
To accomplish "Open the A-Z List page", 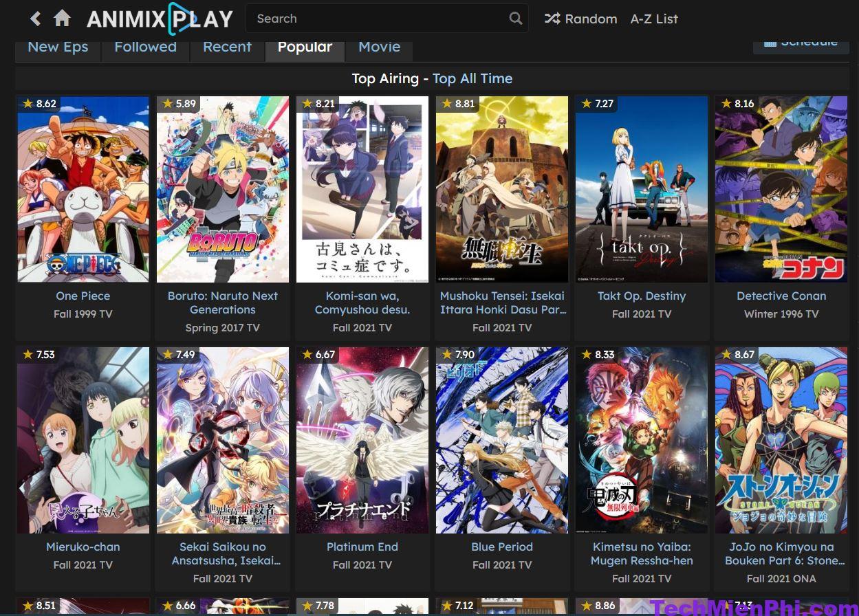I will pyautogui.click(x=653, y=19).
